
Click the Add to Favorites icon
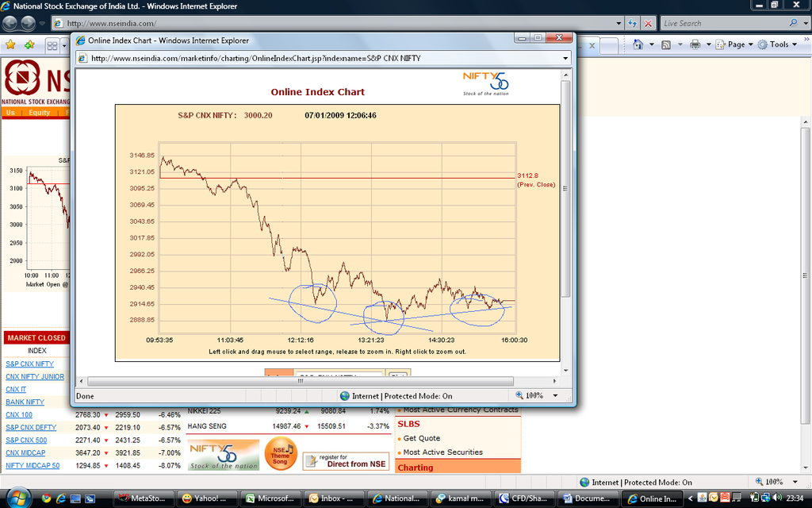click(29, 44)
